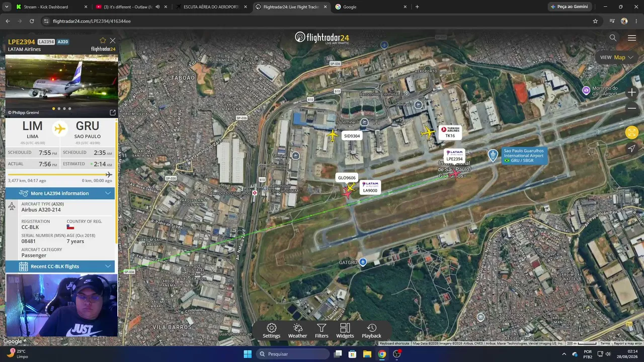Select the GLO9606 flight label
The width and height of the screenshot is (644, 362).
pyautogui.click(x=347, y=178)
